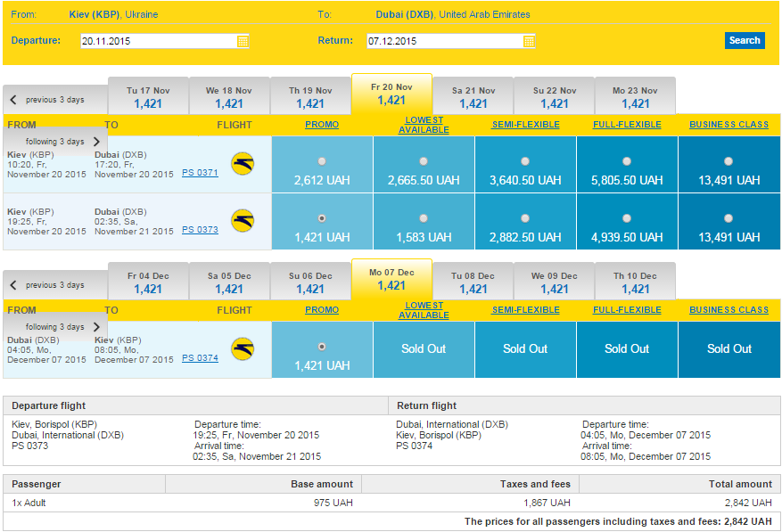This screenshot has width=782, height=532.
Task: Switch to Sa 05 Dec return tab
Action: point(229,282)
